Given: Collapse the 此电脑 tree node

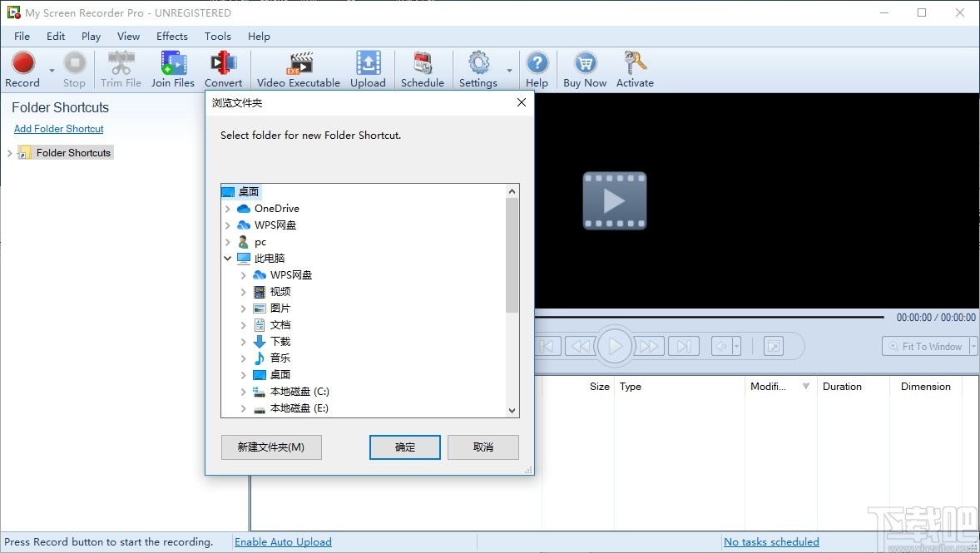Looking at the screenshot, I should tap(227, 258).
